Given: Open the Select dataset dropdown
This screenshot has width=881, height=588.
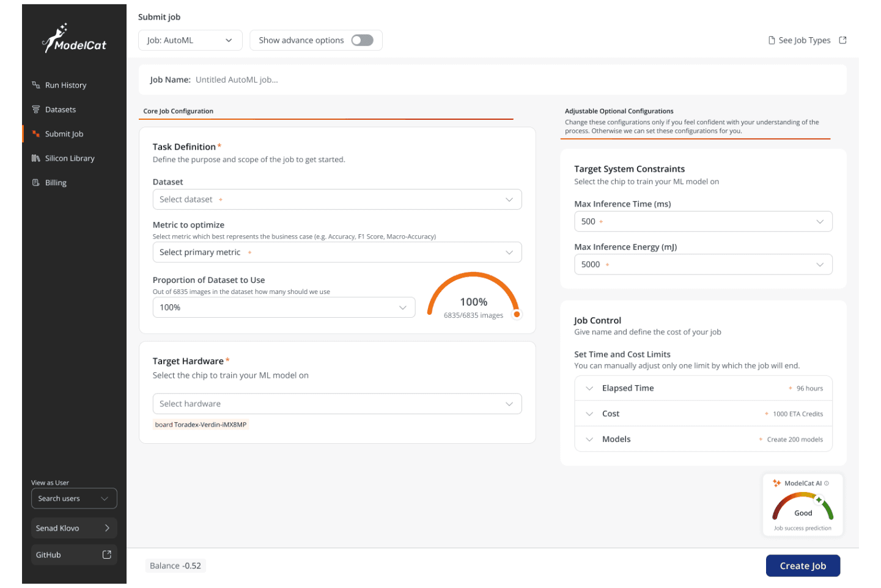Looking at the screenshot, I should point(337,200).
